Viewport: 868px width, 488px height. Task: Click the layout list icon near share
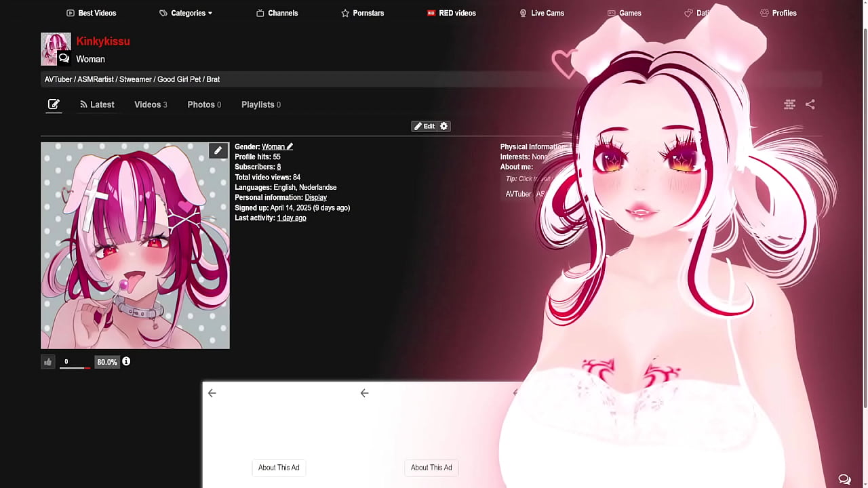pyautogui.click(x=789, y=104)
